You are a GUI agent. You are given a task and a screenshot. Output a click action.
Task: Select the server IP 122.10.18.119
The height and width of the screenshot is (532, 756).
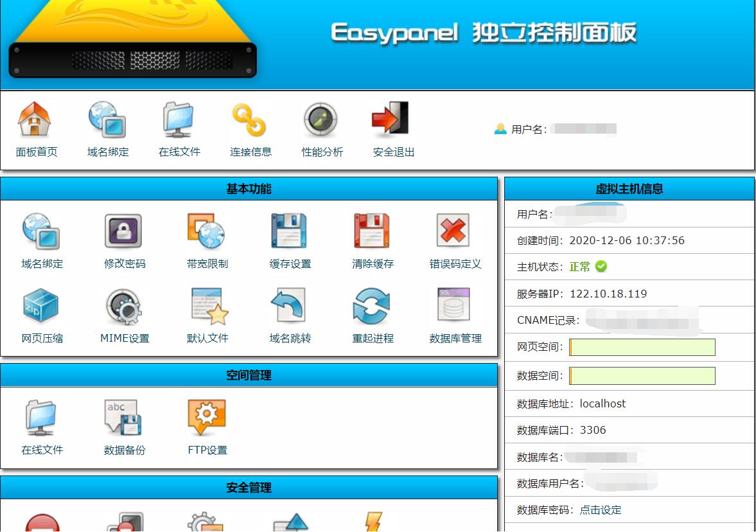(608, 294)
